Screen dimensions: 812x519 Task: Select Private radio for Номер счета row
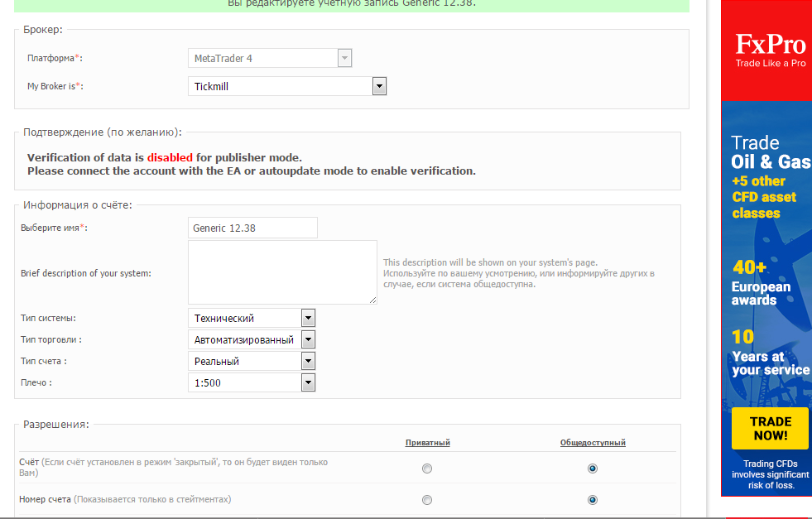427,500
